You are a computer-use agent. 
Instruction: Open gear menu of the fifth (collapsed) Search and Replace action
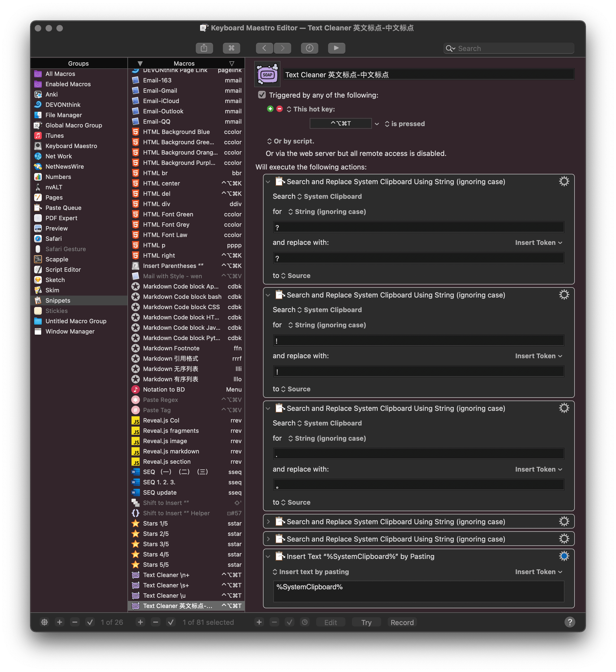(x=564, y=539)
